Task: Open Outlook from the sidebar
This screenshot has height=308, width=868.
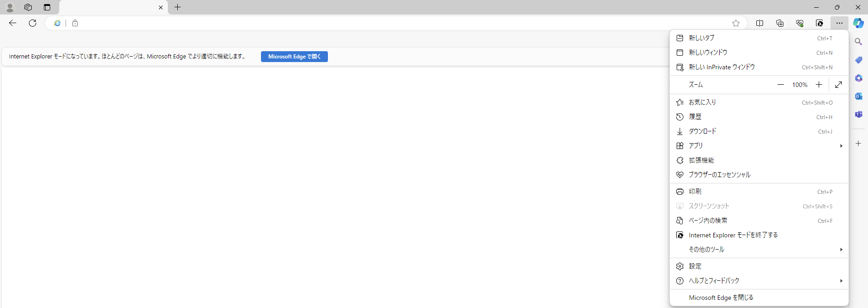Action: coord(858,96)
